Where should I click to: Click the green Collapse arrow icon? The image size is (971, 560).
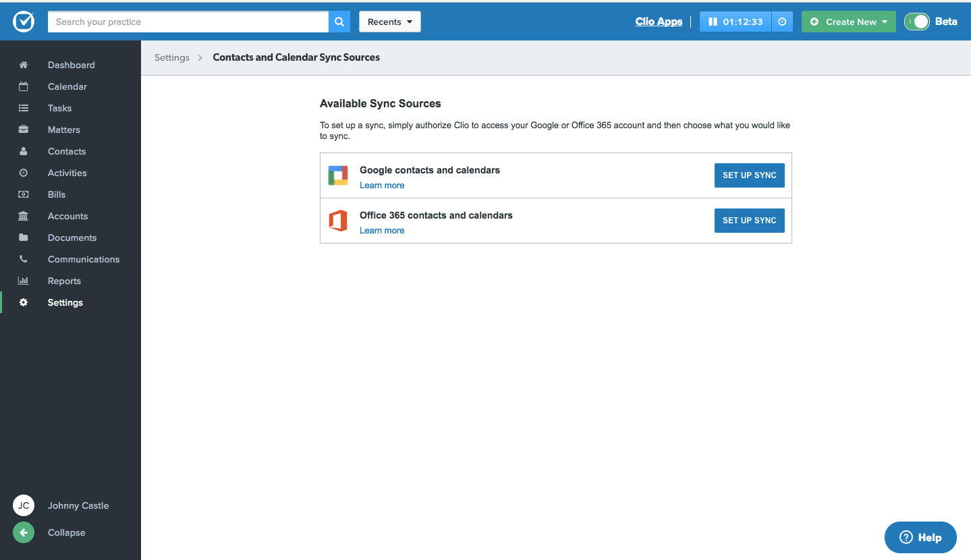click(x=24, y=532)
